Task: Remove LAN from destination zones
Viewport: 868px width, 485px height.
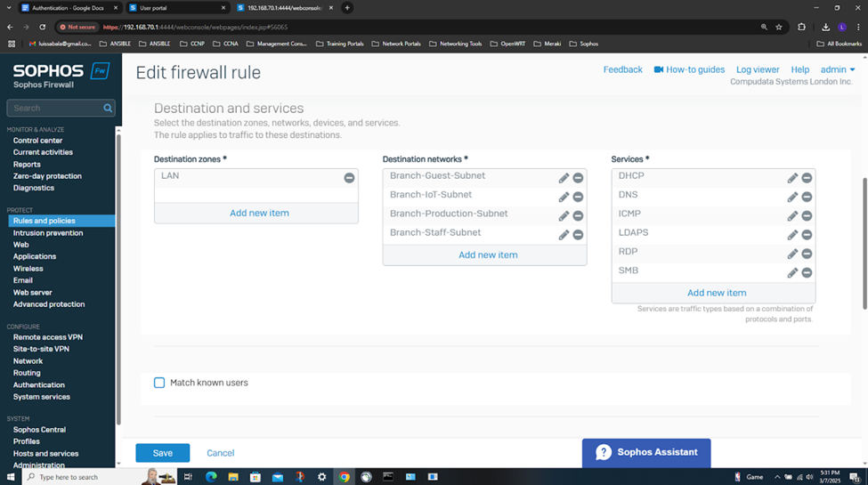Action: (349, 178)
